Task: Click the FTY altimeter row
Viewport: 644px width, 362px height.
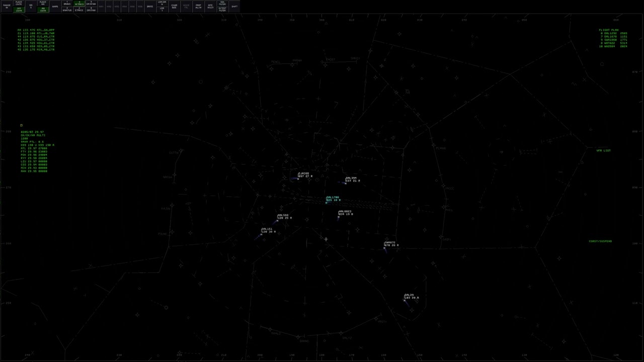Action: [34, 151]
